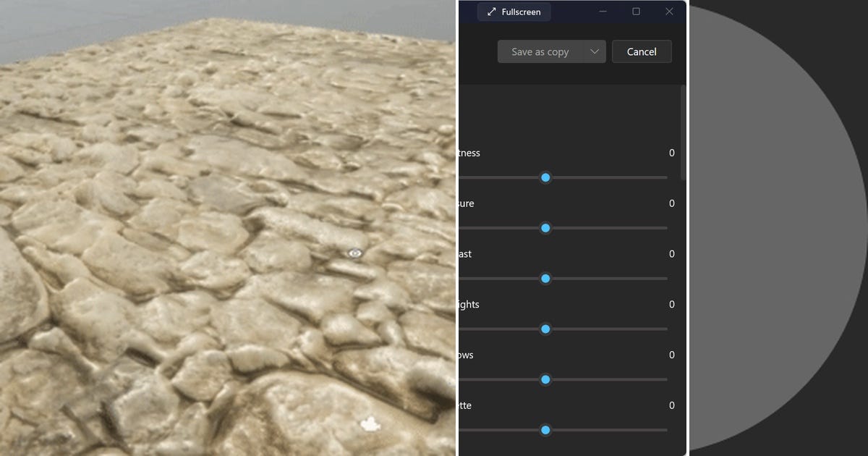Click the chevron icon beside Save as copy
Screen dimensions: 868x456
point(595,51)
